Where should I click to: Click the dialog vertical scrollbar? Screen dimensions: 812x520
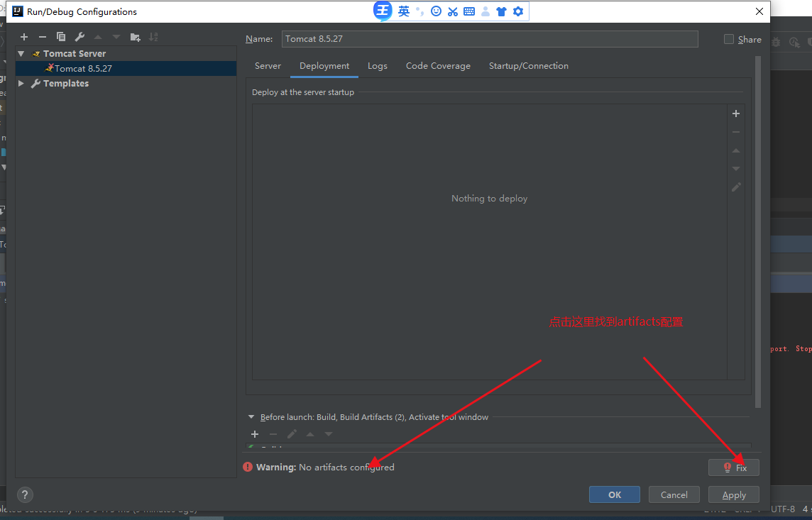758,232
